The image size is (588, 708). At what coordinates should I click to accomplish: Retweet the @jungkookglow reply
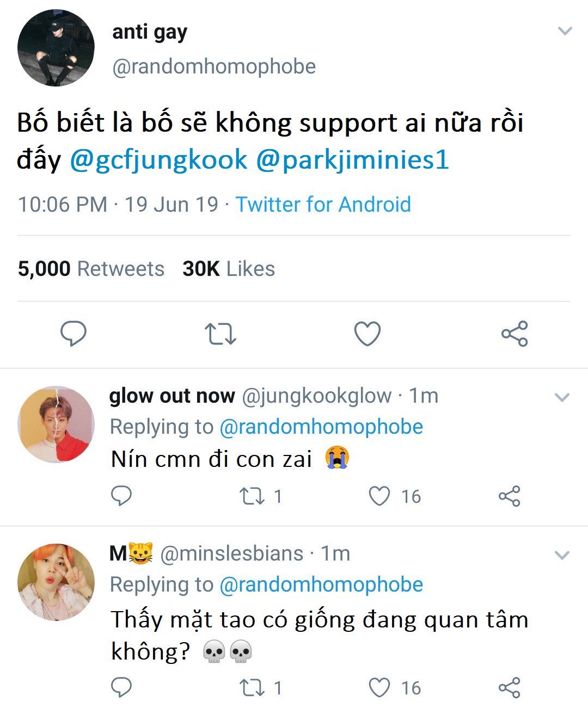click(x=252, y=496)
